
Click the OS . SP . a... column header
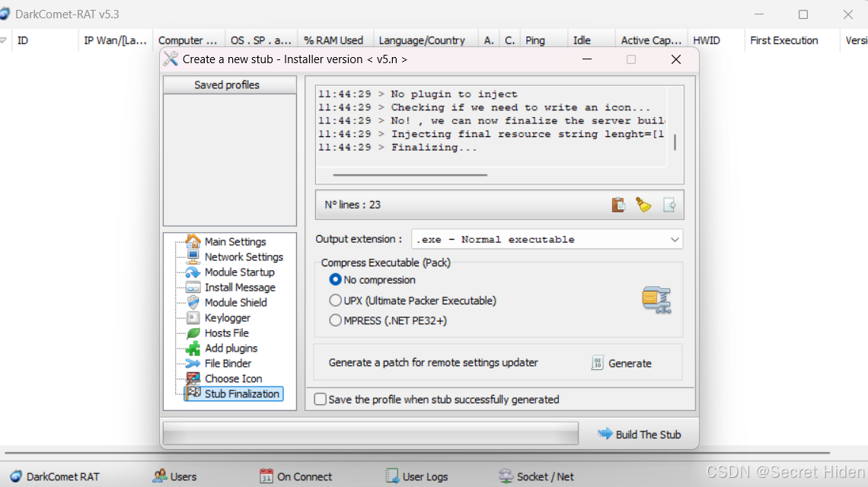(x=260, y=40)
